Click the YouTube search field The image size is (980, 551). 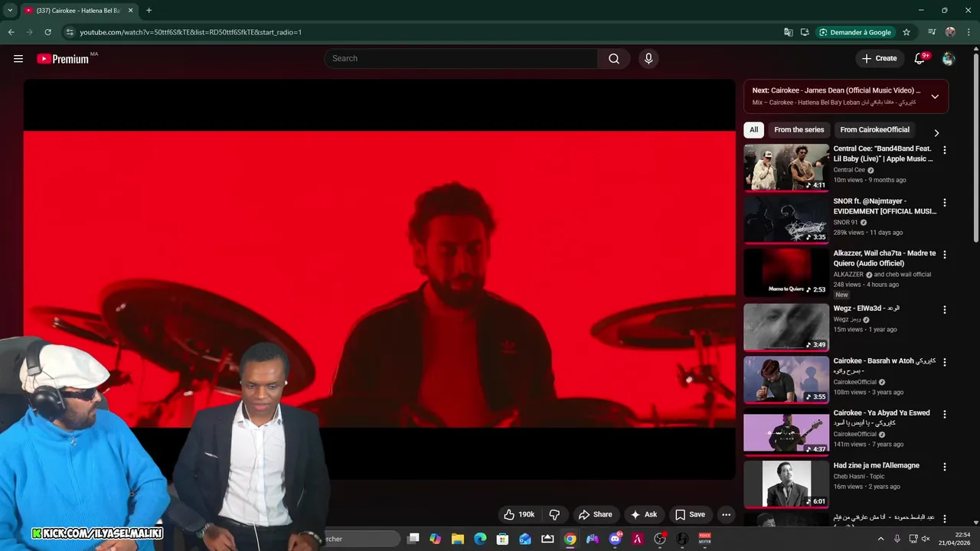coord(461,59)
